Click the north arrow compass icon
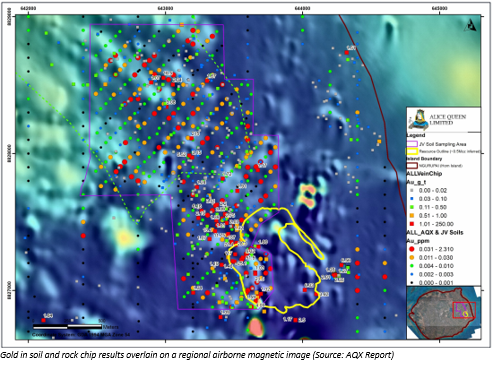The image size is (495, 370). tap(471, 25)
